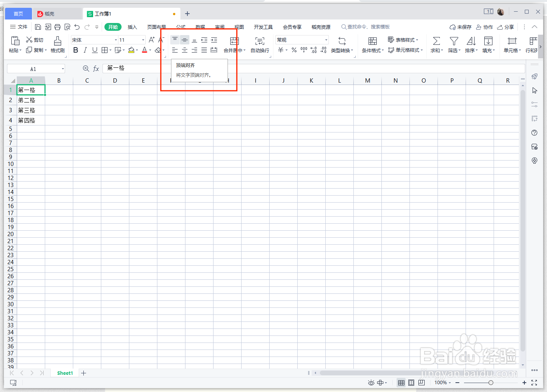
Task: Click the Save icon in quick access toolbar
Action: [38, 27]
